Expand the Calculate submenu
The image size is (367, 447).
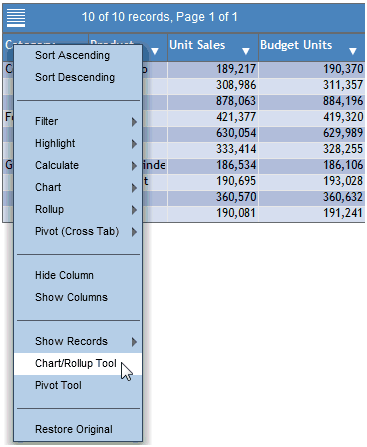point(78,165)
